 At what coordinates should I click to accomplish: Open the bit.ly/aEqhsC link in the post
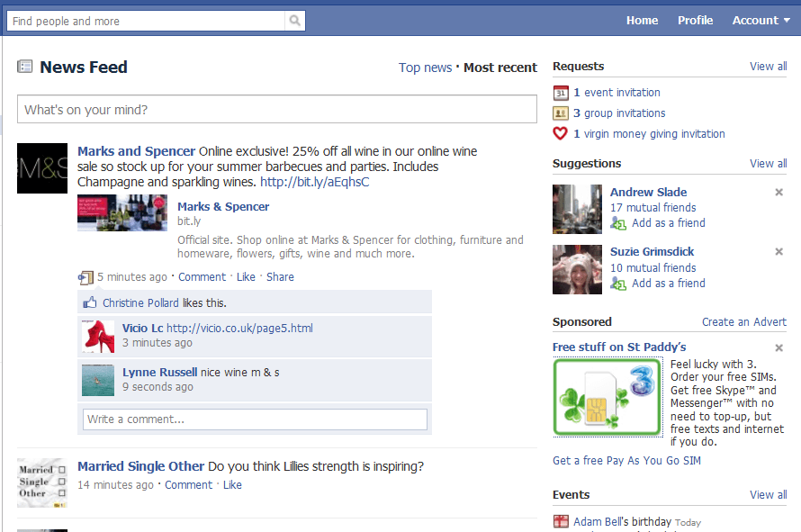point(315,182)
